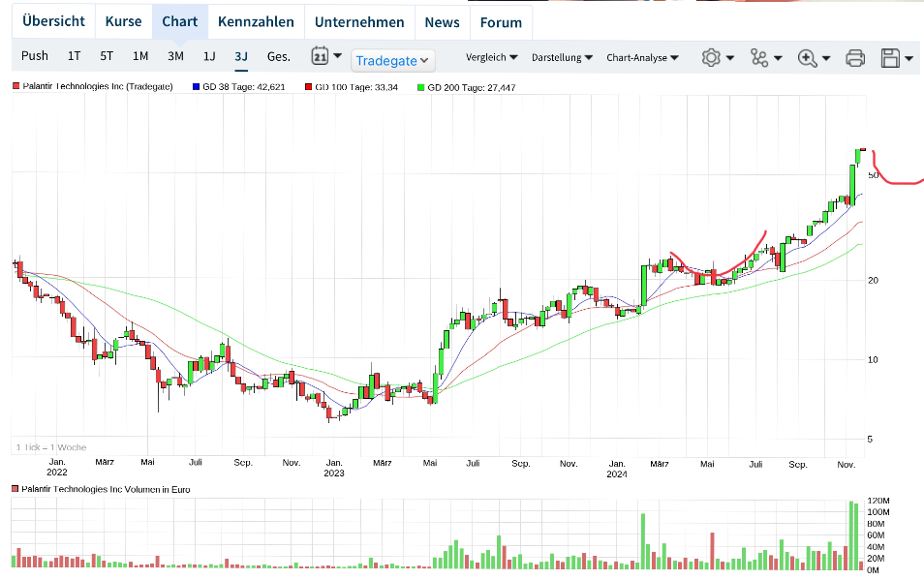924x580 pixels.
Task: Click the 1 Tick = 1 Woche text
Action: point(51,447)
